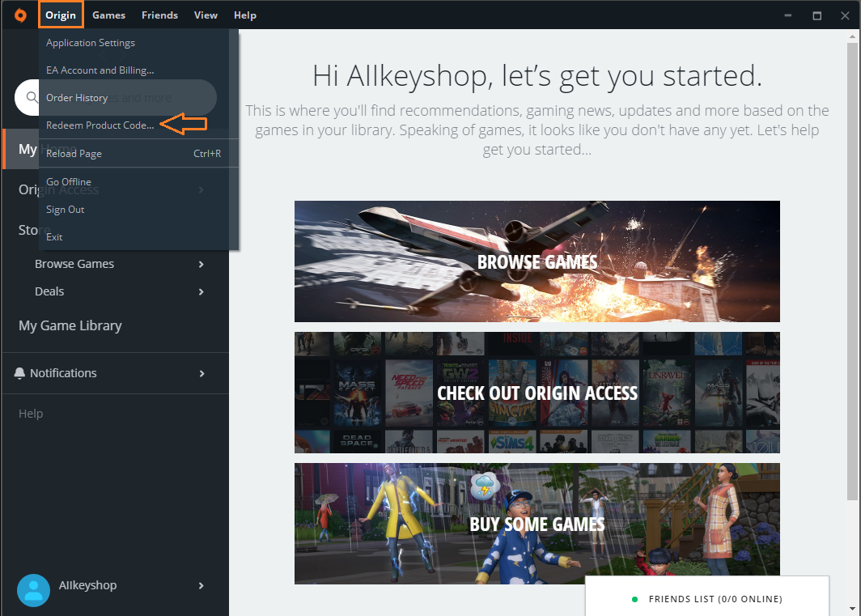Open Application Settings menu entry

pos(91,43)
